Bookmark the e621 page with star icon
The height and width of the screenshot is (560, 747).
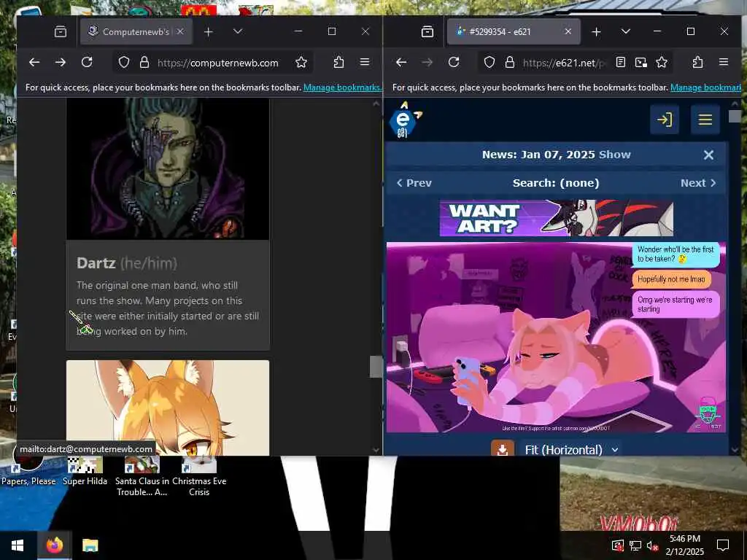coord(662,63)
